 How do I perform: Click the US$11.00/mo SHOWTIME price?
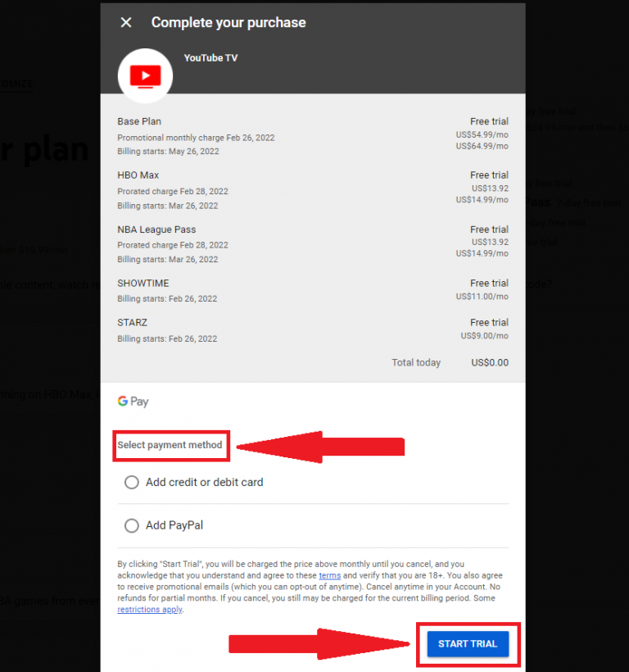[482, 297]
